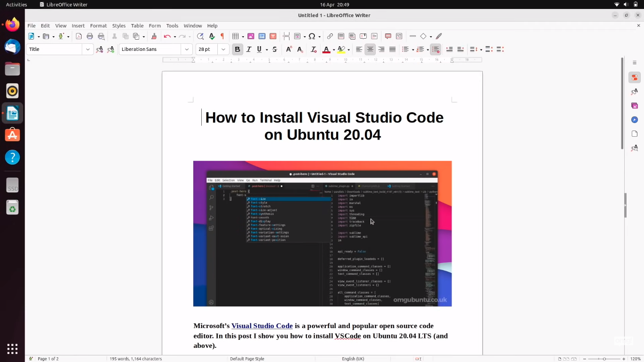Click the New document icon

pos(31,36)
